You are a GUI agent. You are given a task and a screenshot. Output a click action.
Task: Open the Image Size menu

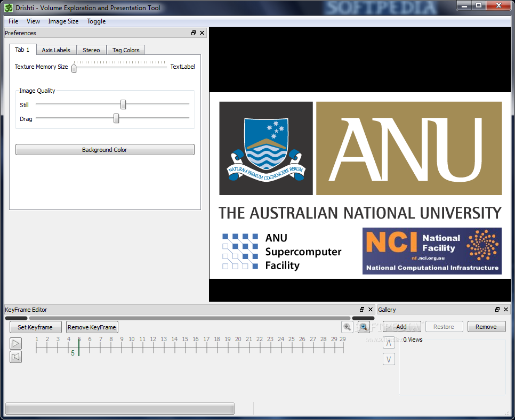click(x=63, y=21)
